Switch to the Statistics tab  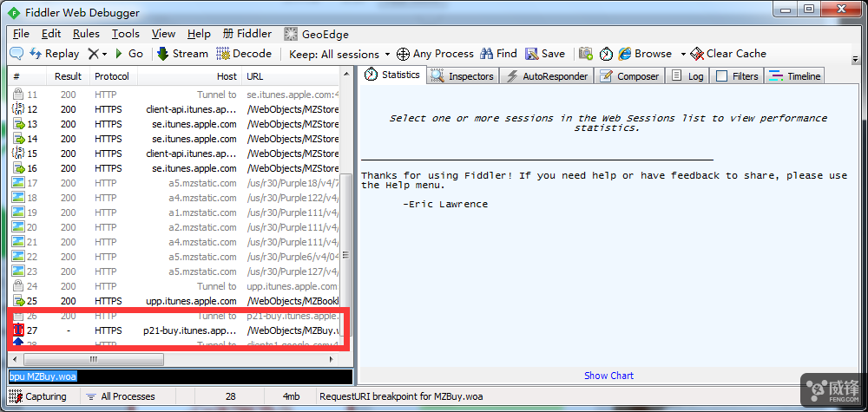392,75
